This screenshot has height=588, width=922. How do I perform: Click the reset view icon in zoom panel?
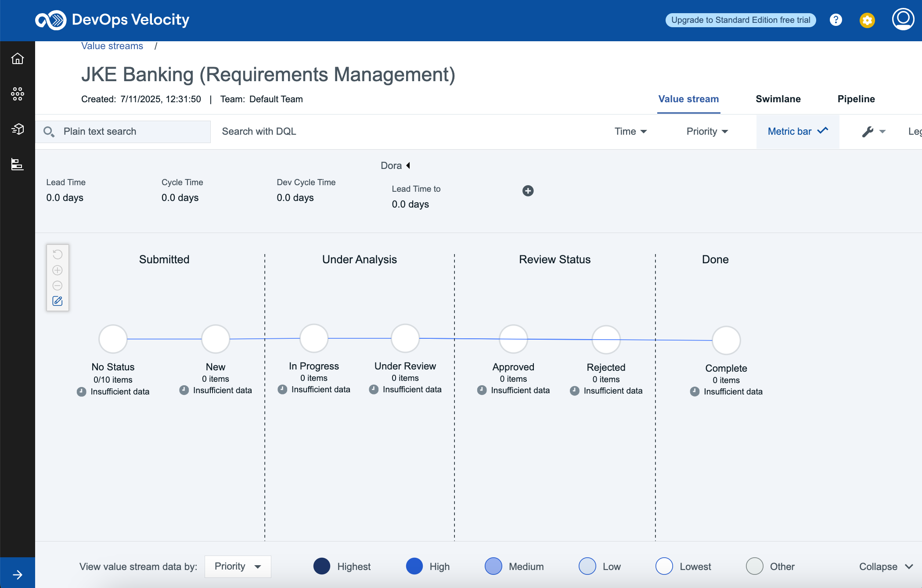point(58,255)
